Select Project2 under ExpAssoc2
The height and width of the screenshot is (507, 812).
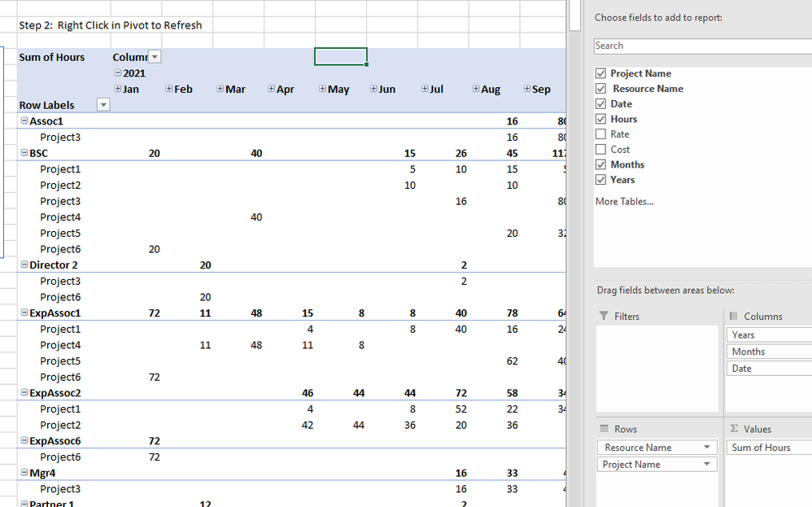click(60, 425)
